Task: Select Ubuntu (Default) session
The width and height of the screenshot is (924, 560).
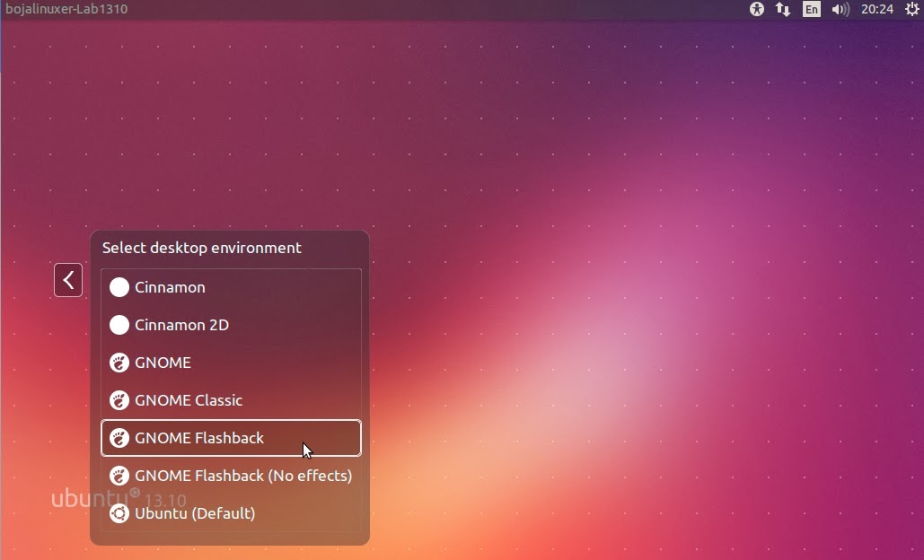Action: tap(231, 513)
